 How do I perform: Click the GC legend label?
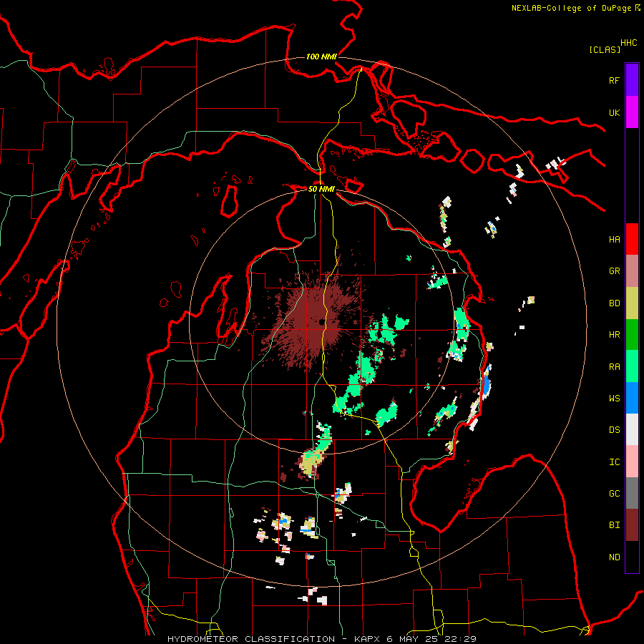pos(614,494)
